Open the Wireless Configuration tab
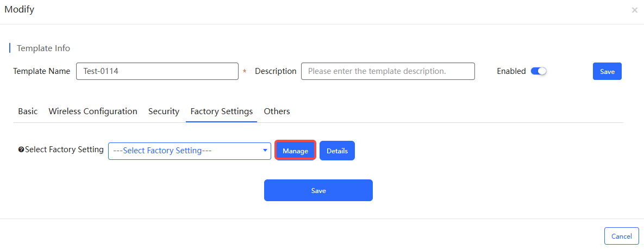 (93, 111)
